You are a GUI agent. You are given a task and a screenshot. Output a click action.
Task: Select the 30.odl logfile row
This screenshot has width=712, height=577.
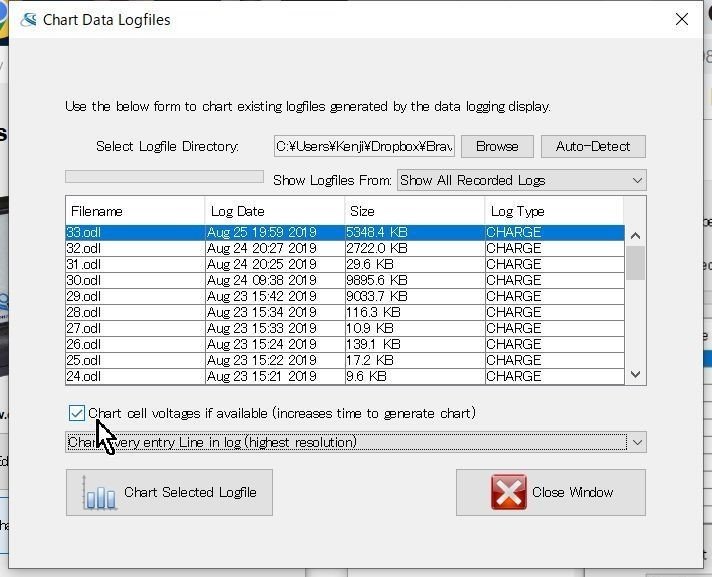coord(345,280)
